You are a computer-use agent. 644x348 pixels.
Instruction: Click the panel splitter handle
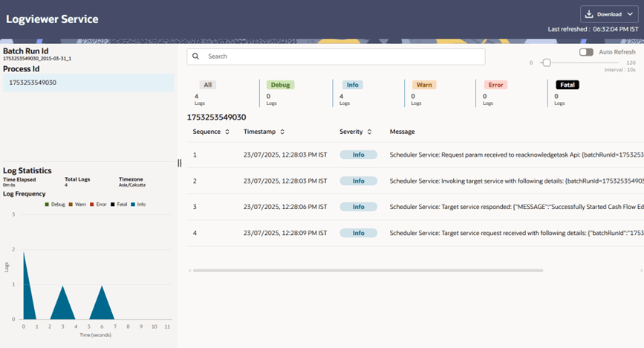click(180, 164)
